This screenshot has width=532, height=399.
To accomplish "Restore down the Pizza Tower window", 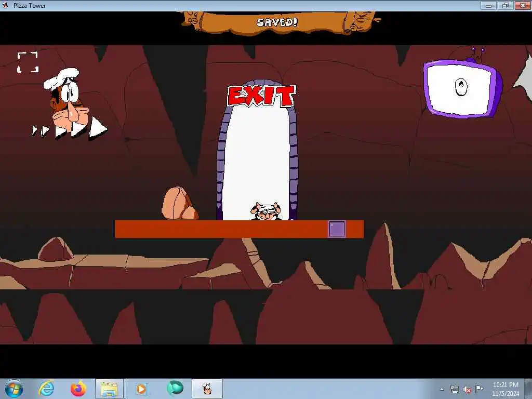I will (x=505, y=5).
